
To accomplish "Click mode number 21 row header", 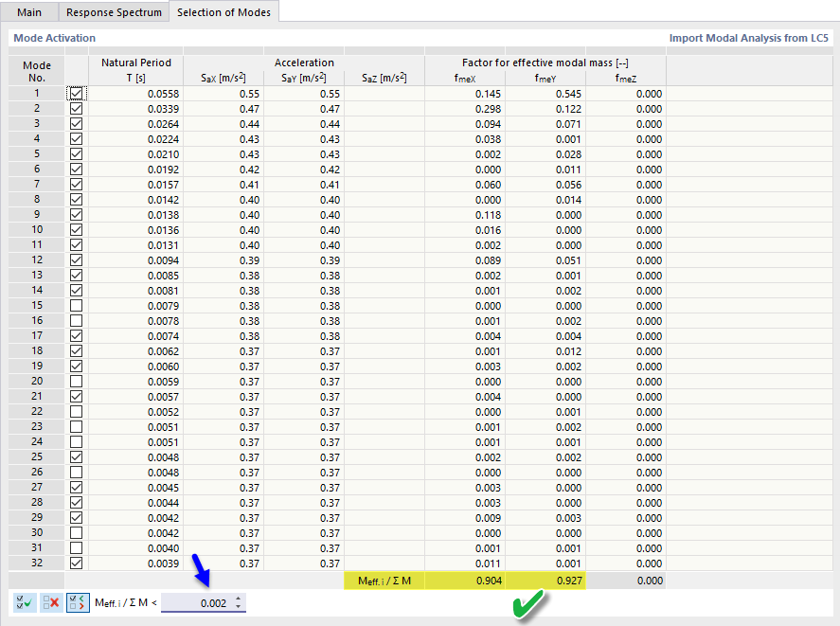I will pos(36,396).
